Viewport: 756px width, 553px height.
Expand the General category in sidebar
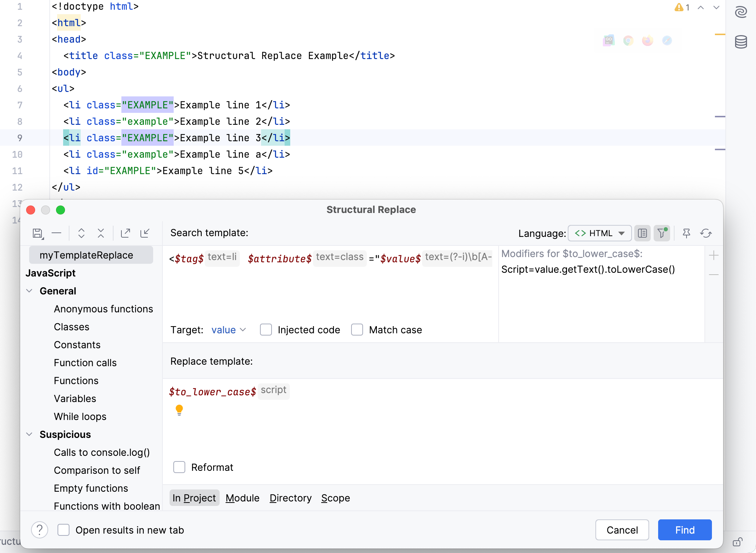click(31, 291)
